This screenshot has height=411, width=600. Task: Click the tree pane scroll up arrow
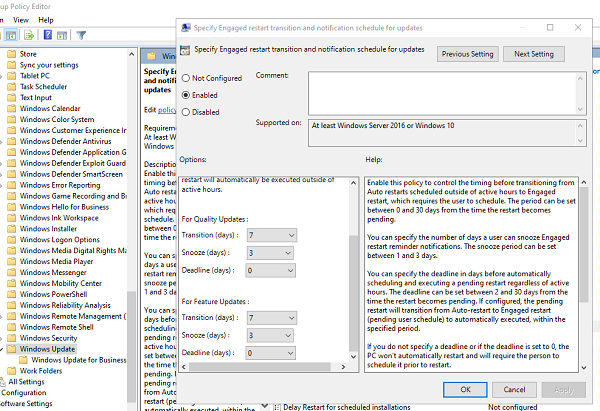(x=131, y=54)
